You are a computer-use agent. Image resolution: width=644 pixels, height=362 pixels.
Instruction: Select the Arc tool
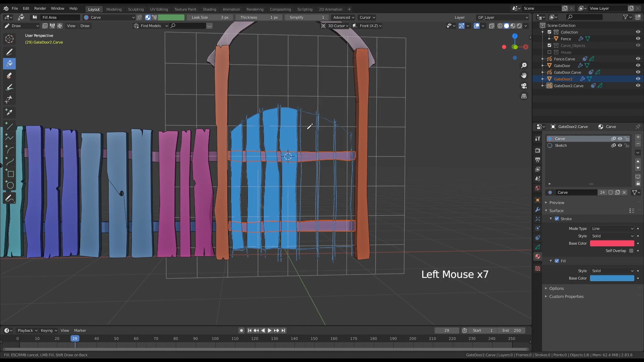[9, 149]
